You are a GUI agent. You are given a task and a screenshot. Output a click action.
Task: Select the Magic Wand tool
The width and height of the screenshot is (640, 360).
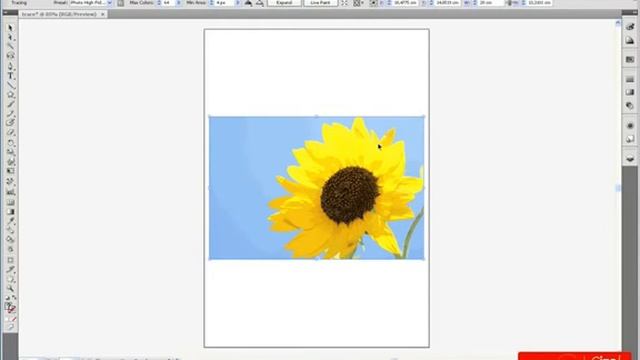(10, 47)
